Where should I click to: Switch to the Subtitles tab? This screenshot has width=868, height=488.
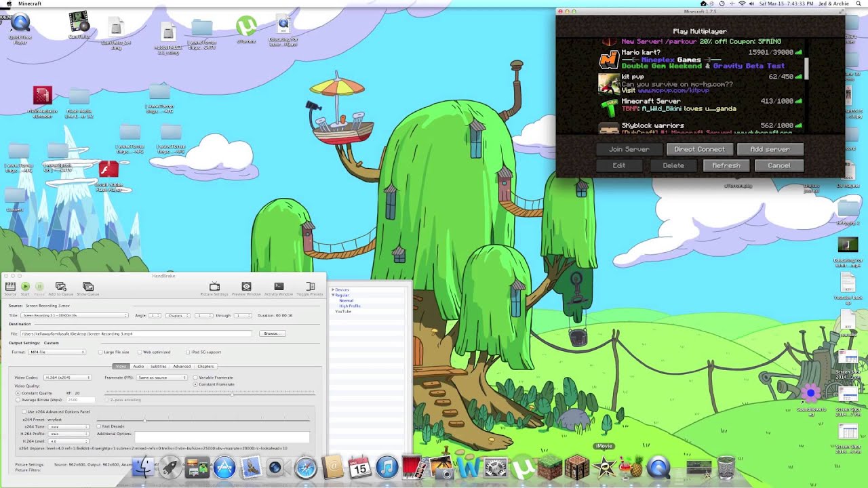159,367
